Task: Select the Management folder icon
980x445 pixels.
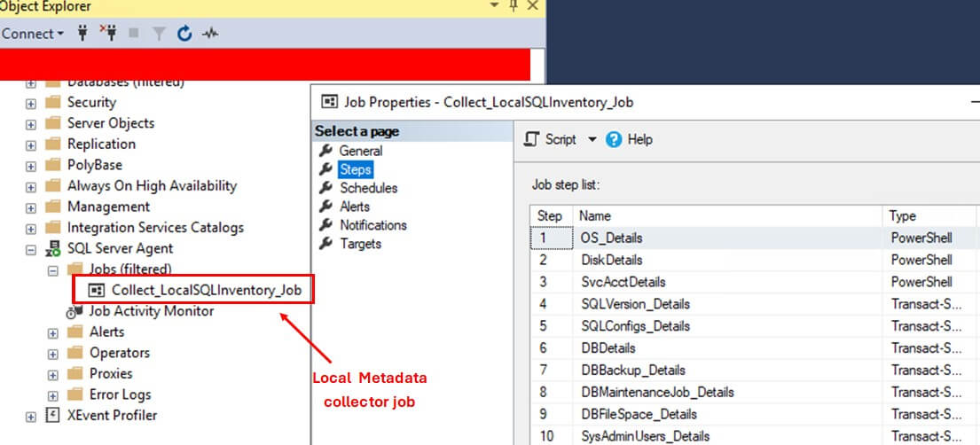Action: (53, 207)
